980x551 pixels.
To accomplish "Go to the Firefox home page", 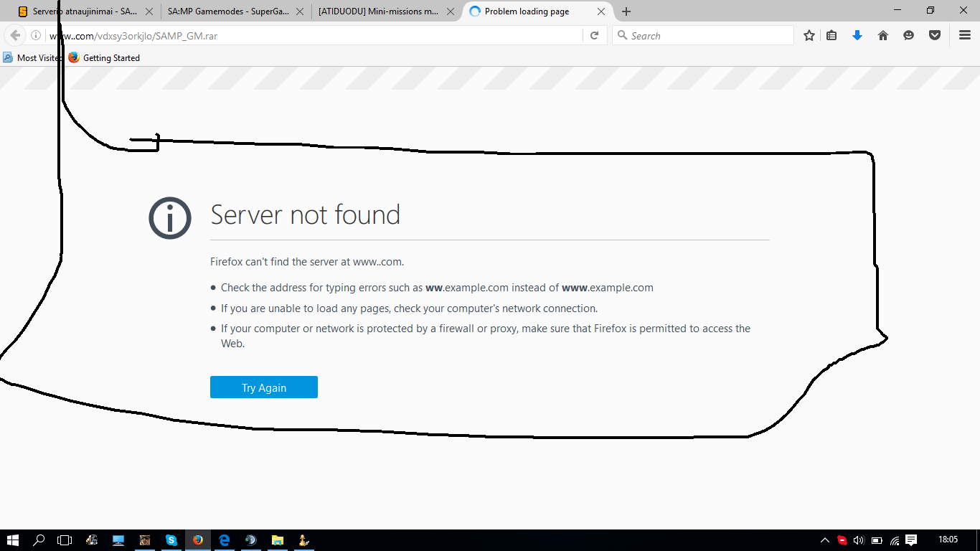I will 883,35.
